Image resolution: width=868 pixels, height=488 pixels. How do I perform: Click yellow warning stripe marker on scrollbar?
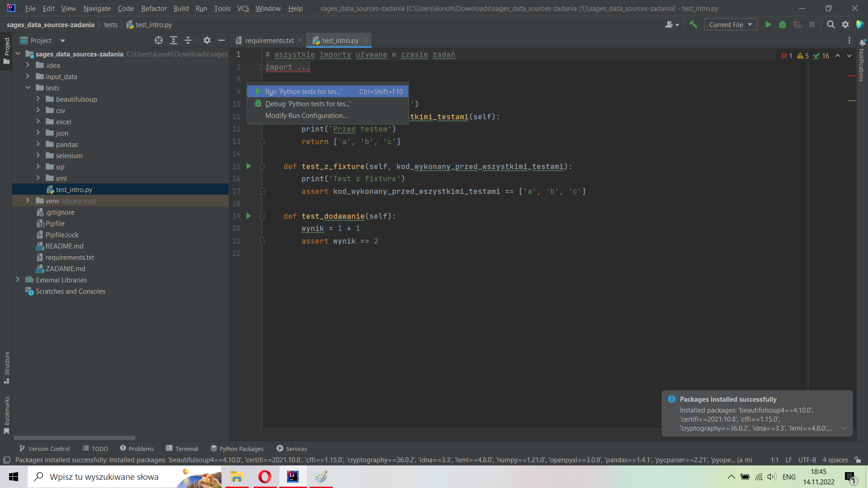click(852, 100)
